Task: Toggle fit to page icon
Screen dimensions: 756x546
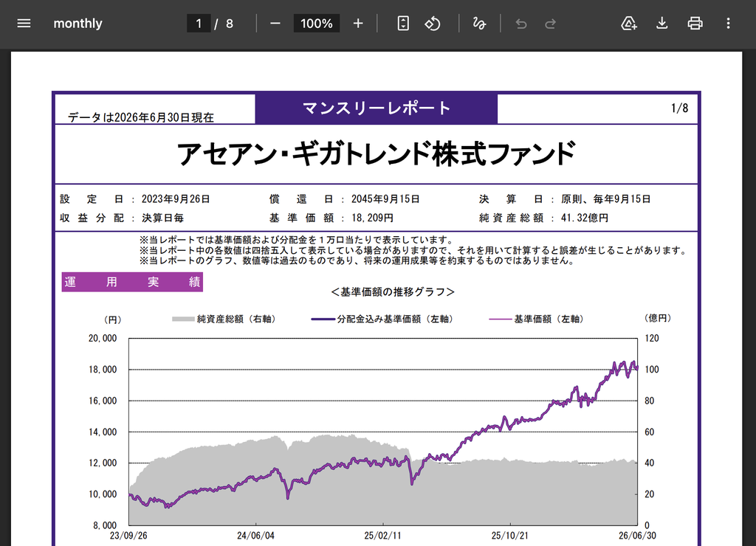Action: (403, 23)
